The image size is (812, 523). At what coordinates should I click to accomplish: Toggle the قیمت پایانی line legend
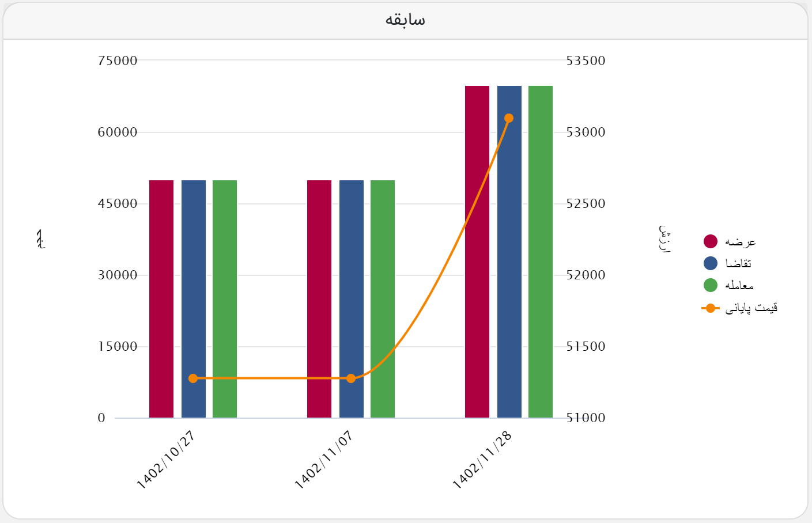tap(751, 308)
